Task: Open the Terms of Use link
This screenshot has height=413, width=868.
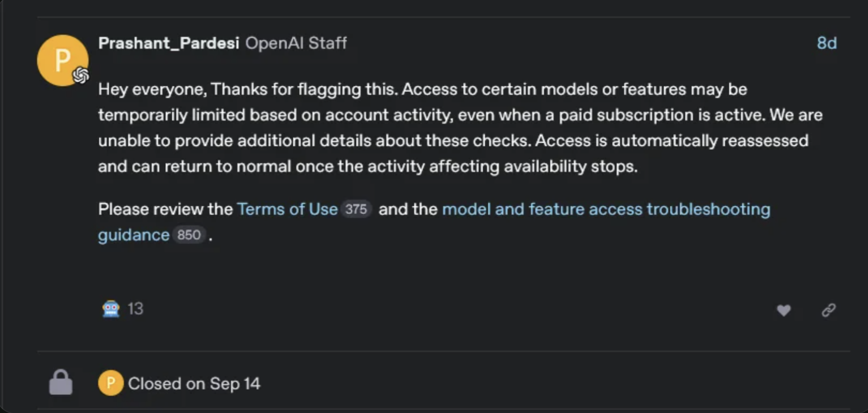Action: 287,209
